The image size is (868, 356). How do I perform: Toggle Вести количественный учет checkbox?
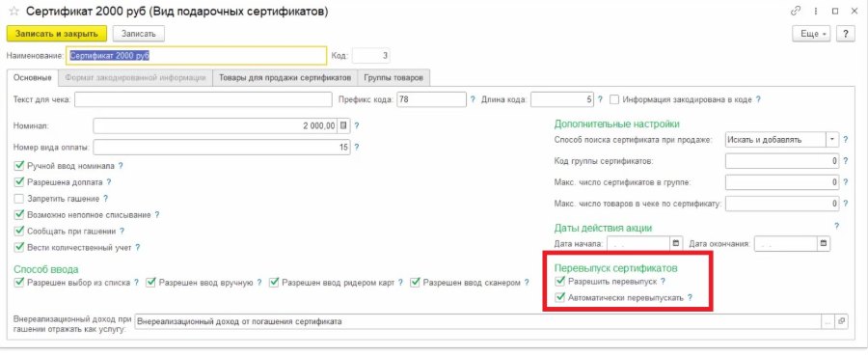19,247
